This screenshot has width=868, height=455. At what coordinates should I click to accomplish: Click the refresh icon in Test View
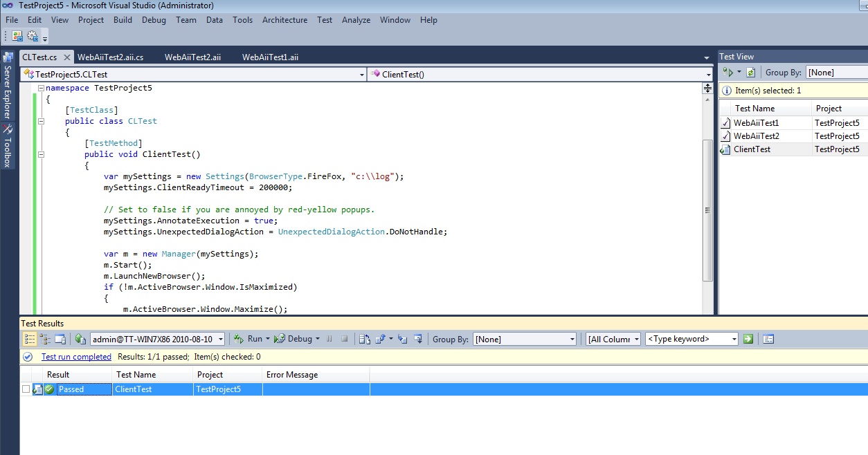[750, 73]
